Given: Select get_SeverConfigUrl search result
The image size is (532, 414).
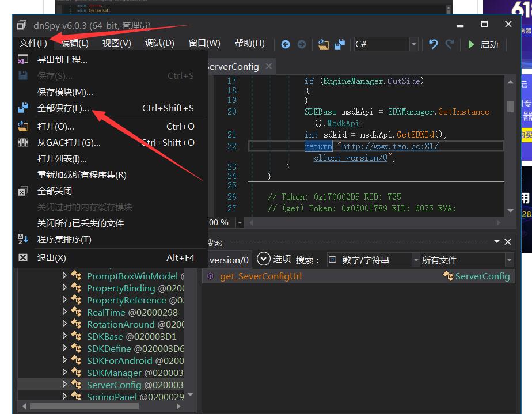Looking at the screenshot, I should [261, 276].
